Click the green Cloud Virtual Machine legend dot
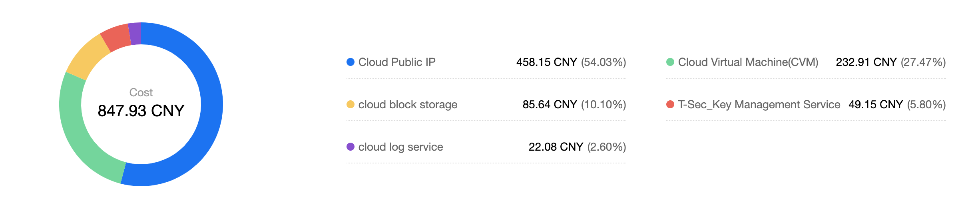980x207 pixels. coord(670,62)
